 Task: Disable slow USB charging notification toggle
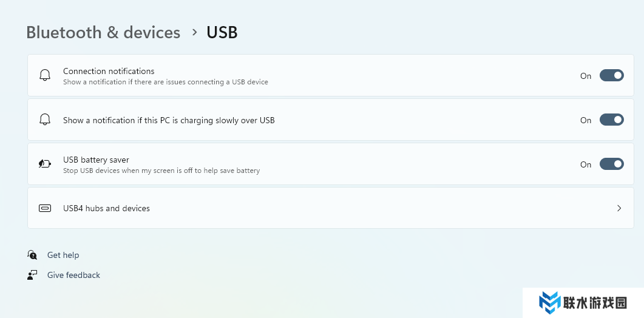[611, 120]
